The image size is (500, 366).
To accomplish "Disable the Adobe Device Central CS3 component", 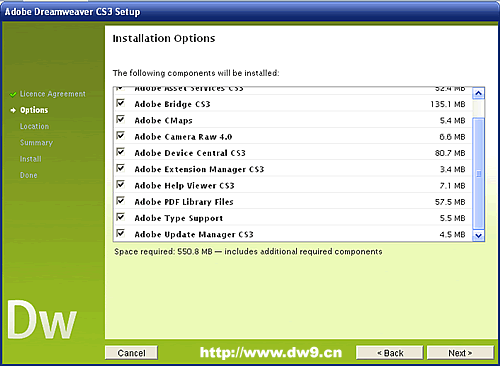I will point(120,152).
